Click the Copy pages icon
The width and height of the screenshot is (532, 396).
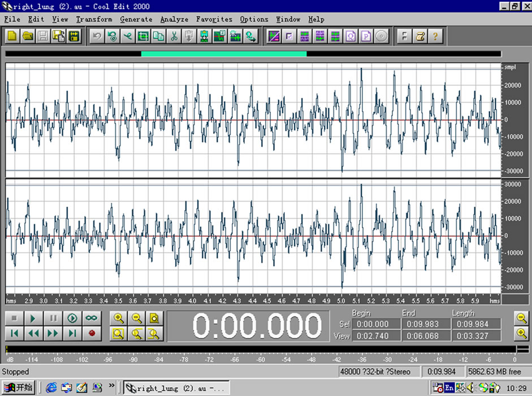(x=158, y=36)
